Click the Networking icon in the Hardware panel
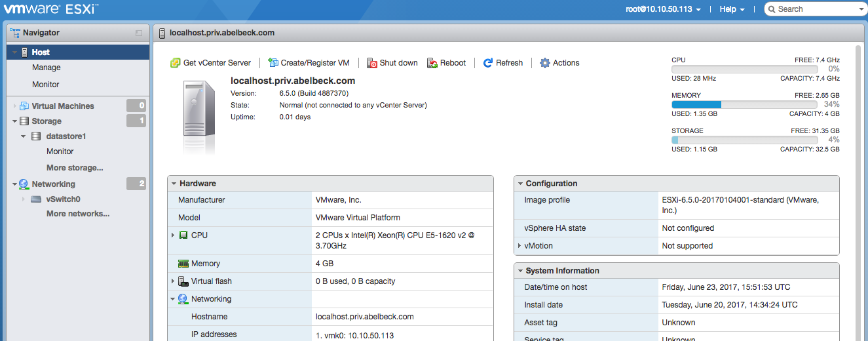 (x=183, y=299)
